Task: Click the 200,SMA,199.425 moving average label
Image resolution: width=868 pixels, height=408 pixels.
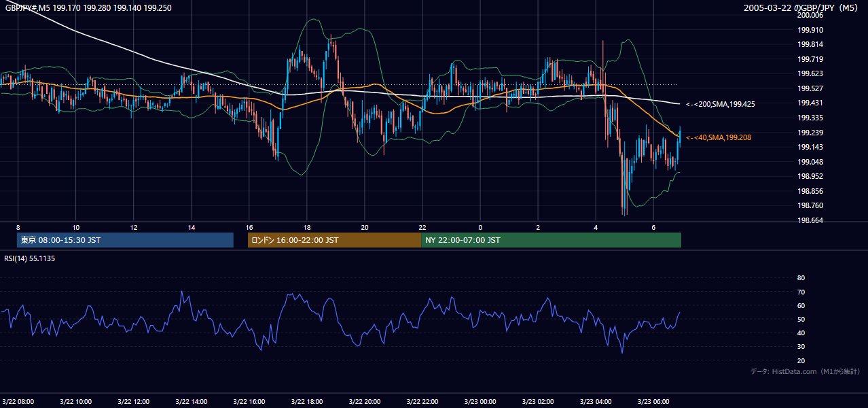Action: pos(721,104)
